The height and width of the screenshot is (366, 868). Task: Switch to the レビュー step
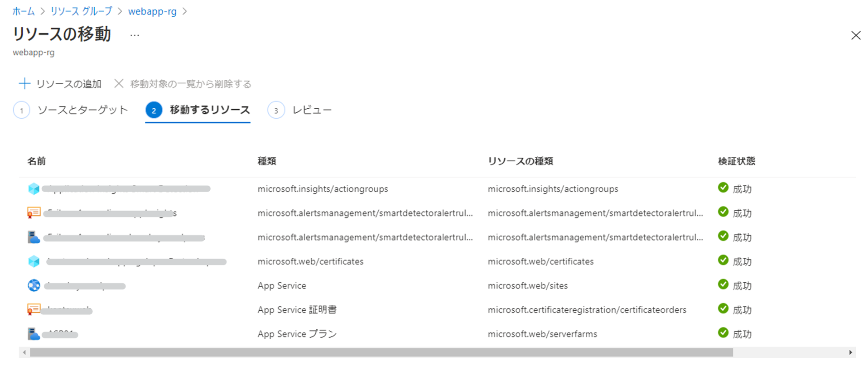(x=300, y=110)
